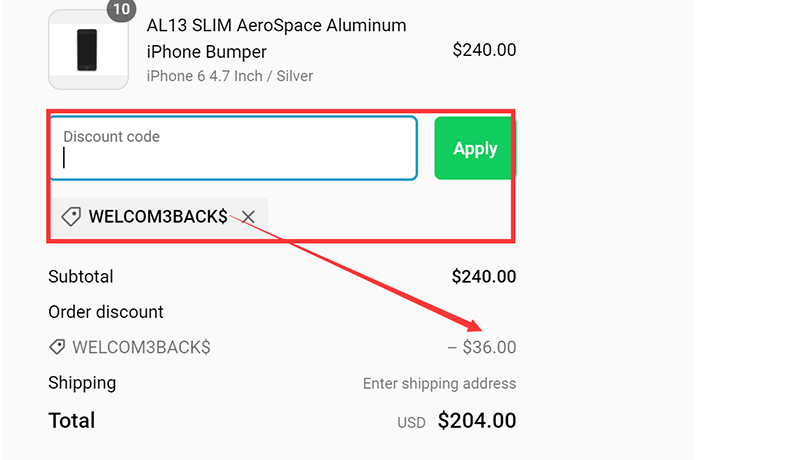Image resolution: width=800 pixels, height=460 pixels.
Task: Open the iPhone bumper product thumbnail
Action: pyautogui.click(x=88, y=49)
